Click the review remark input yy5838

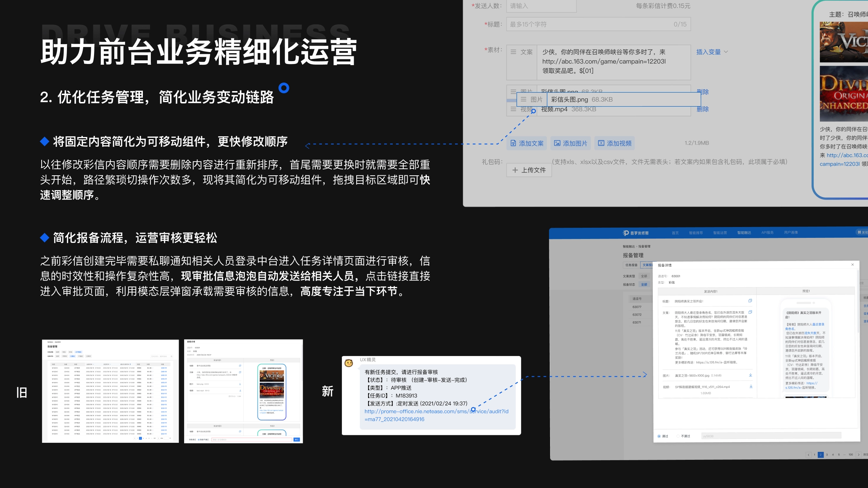[x=771, y=436]
